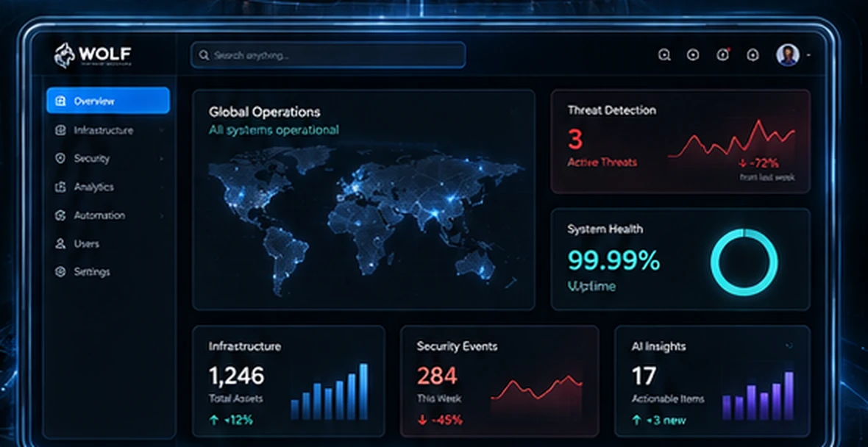The width and height of the screenshot is (868, 447).
Task: Click the world map in Global Operations
Action: [366, 220]
